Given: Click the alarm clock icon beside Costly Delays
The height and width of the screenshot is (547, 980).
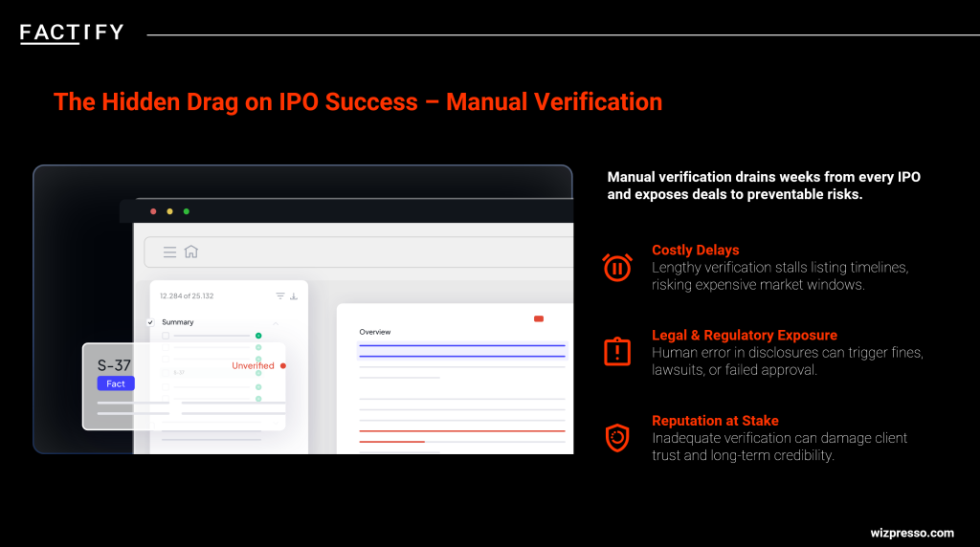Looking at the screenshot, I should [x=617, y=267].
